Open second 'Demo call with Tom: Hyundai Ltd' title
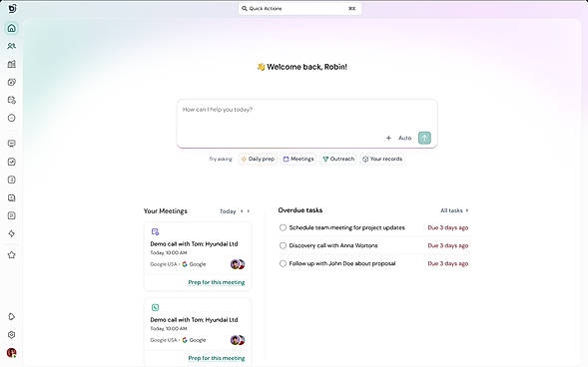The image size is (588, 367). (x=194, y=320)
